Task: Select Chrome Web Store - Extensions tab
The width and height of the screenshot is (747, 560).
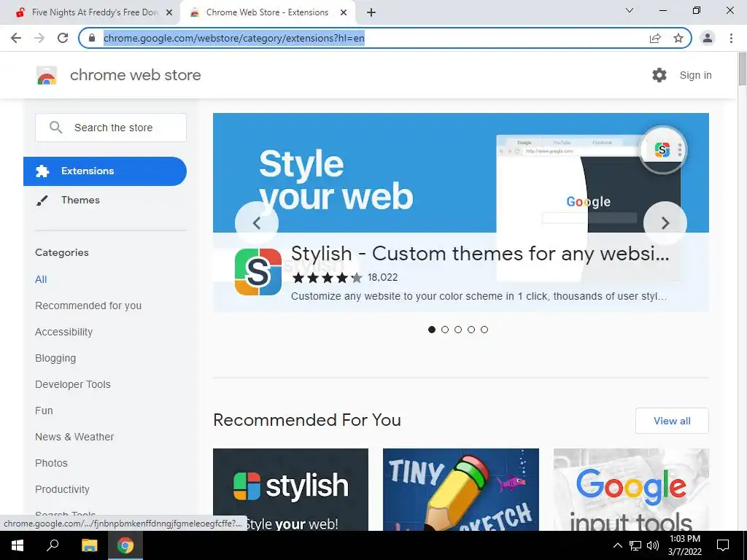Action: click(267, 12)
